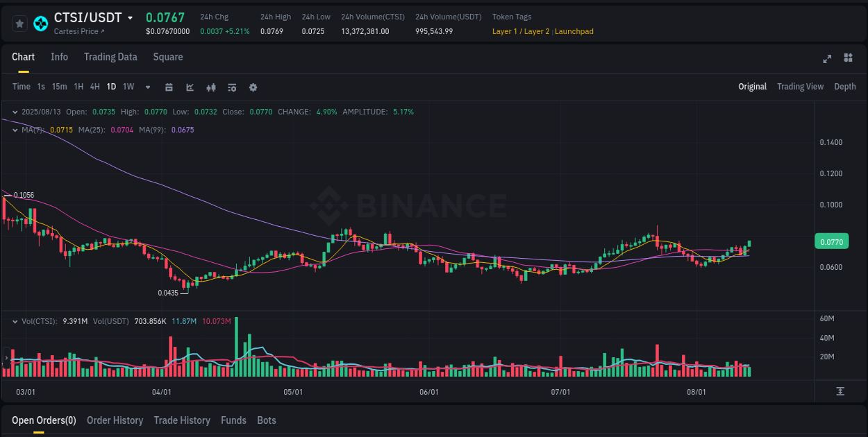Change chart style using the line chart icon
Image resolution: width=868 pixels, height=437 pixels.
click(x=190, y=87)
